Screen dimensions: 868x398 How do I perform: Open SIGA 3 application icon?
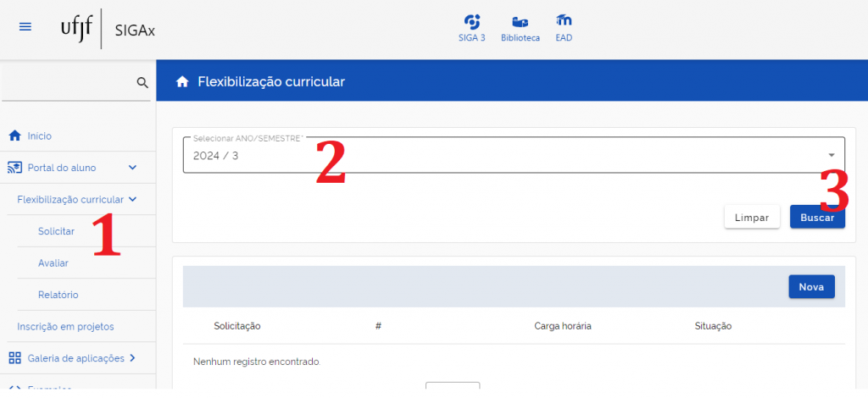pyautogui.click(x=471, y=27)
